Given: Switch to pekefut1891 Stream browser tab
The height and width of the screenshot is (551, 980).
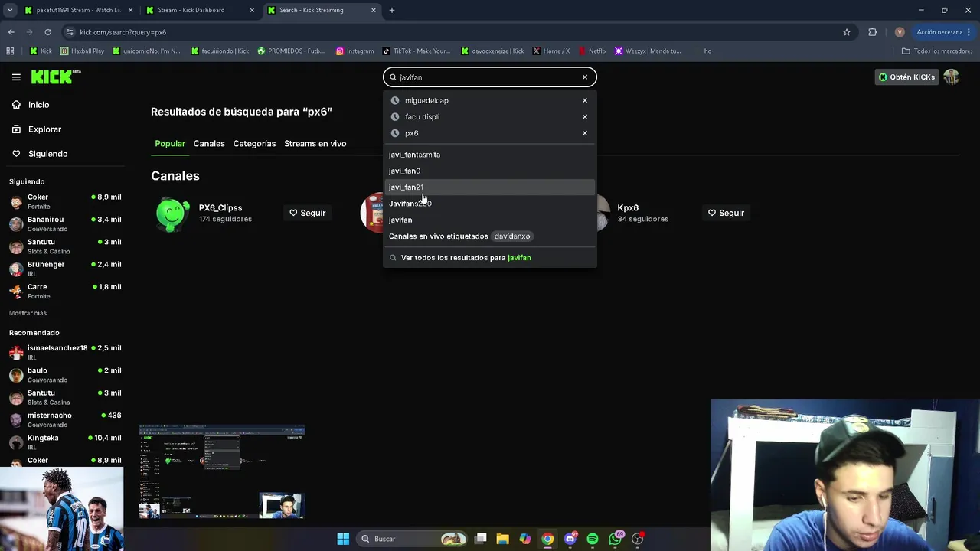Looking at the screenshot, I should [79, 10].
